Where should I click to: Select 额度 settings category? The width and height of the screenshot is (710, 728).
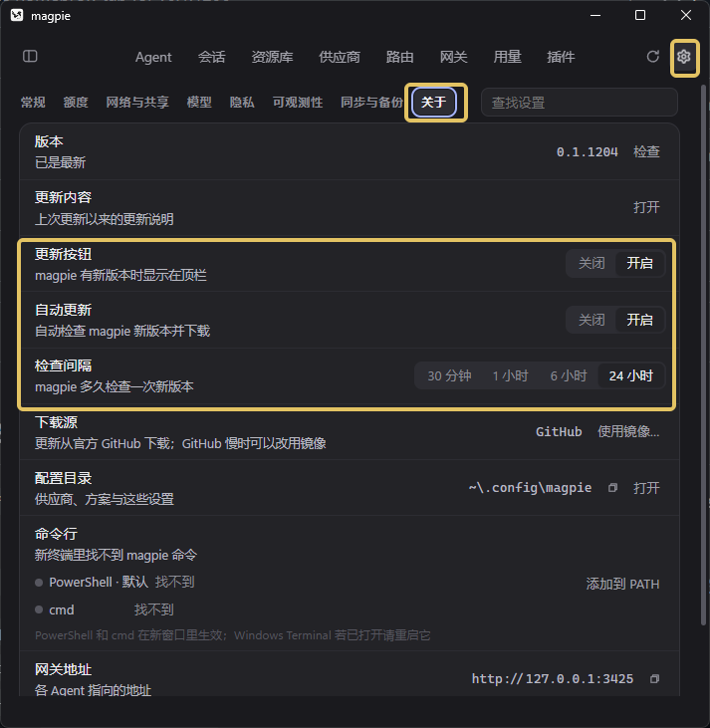coord(76,103)
